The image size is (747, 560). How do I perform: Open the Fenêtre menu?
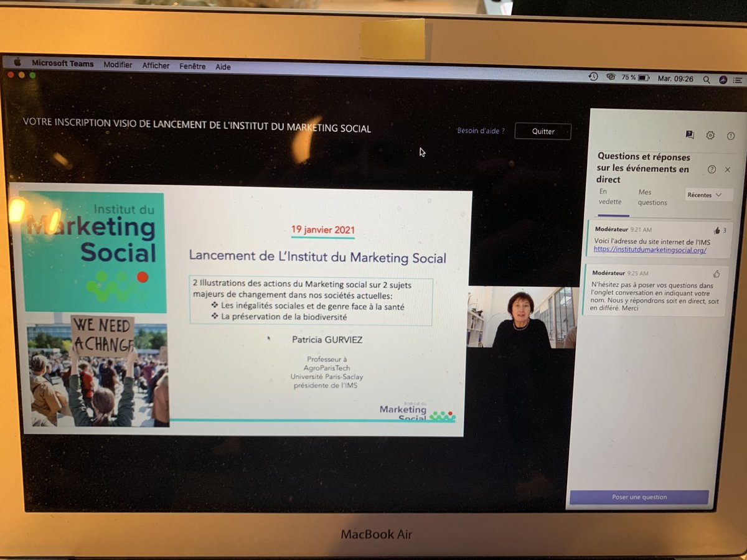[x=193, y=67]
